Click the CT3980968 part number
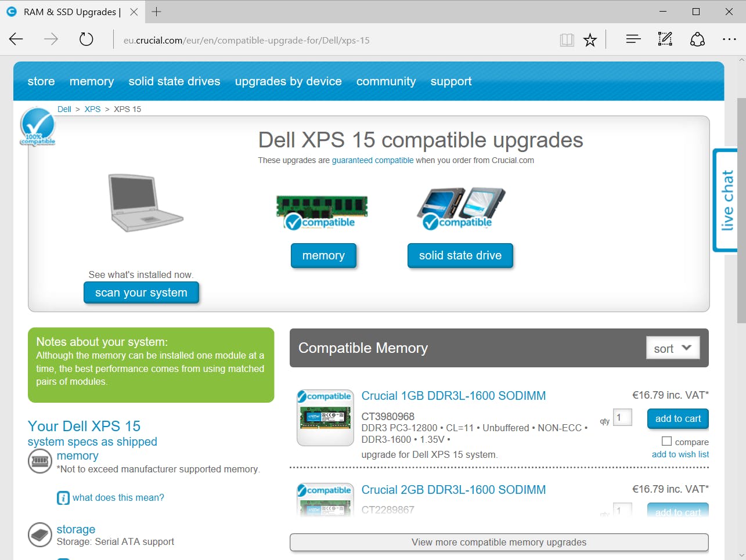The height and width of the screenshot is (560, 746). pyautogui.click(x=388, y=416)
